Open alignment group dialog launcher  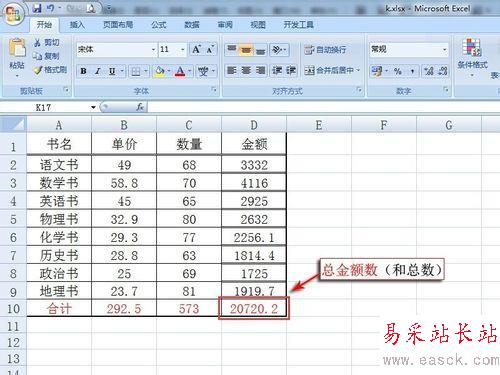pyautogui.click(x=359, y=90)
